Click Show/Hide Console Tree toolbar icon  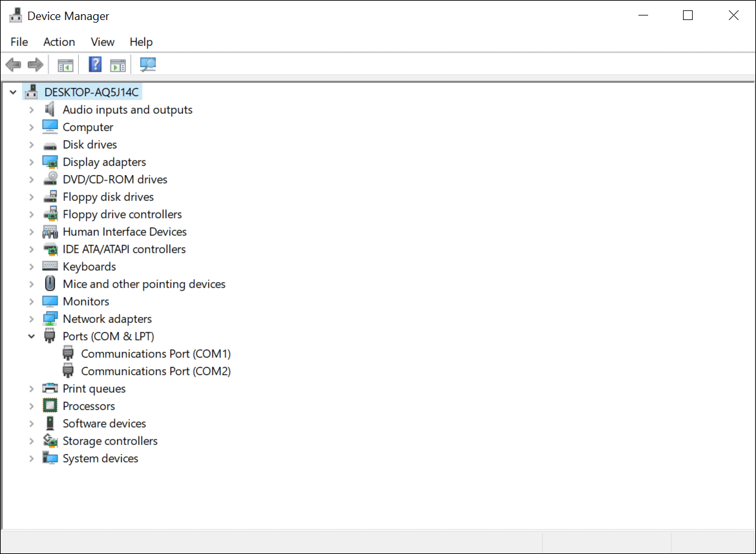click(x=65, y=65)
